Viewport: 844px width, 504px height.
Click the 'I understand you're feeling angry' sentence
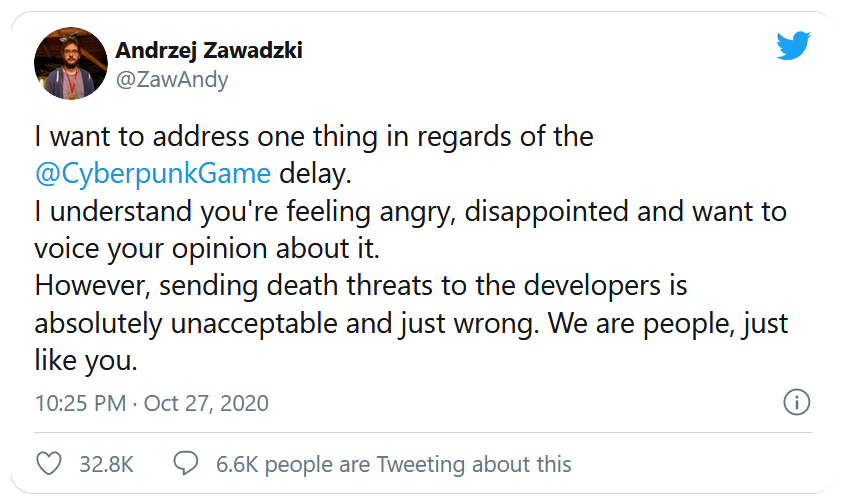410,212
